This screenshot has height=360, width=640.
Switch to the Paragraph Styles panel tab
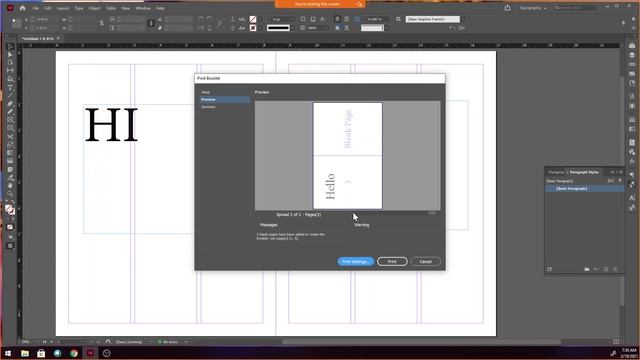pos(584,172)
